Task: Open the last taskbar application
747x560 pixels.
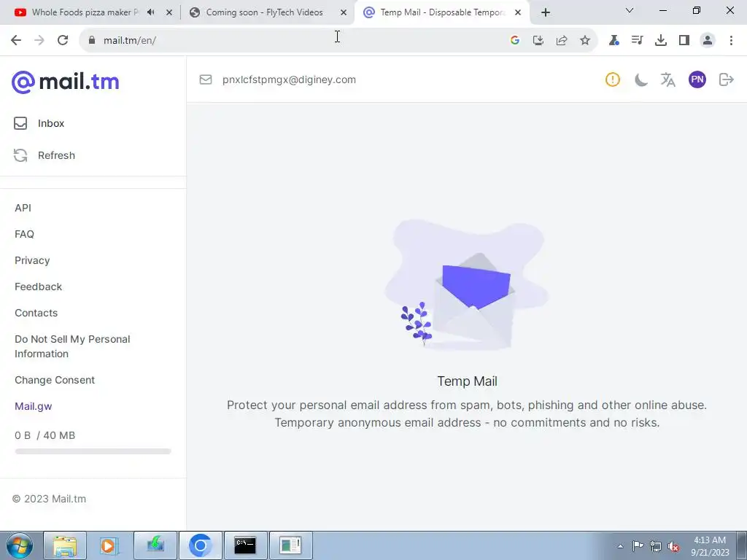Action: pyautogui.click(x=290, y=545)
